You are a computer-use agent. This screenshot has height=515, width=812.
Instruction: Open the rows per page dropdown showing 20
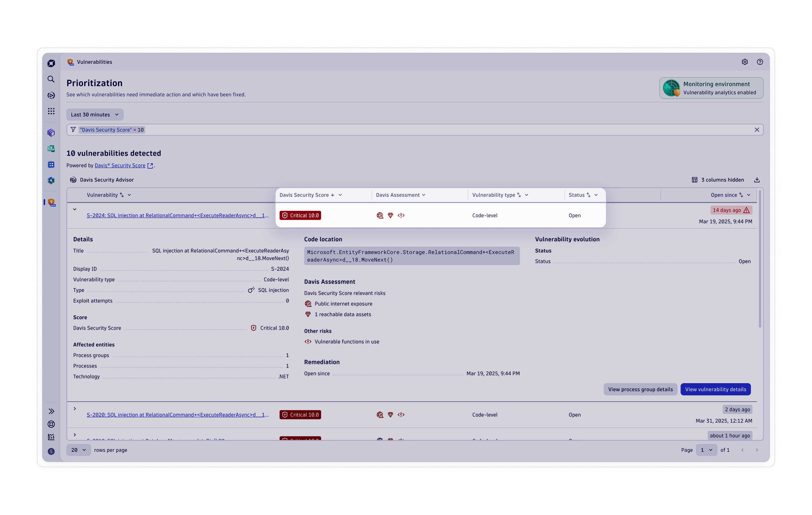(x=79, y=450)
